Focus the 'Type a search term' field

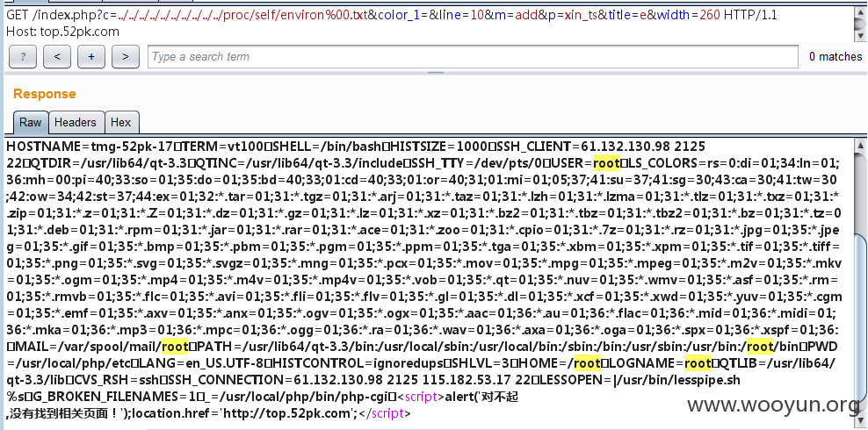(x=473, y=56)
